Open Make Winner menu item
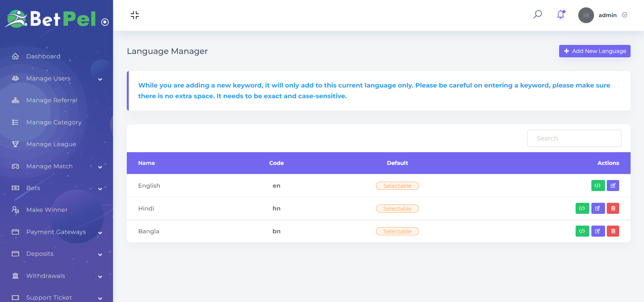Viewport: 644px width, 302px height. tap(47, 210)
